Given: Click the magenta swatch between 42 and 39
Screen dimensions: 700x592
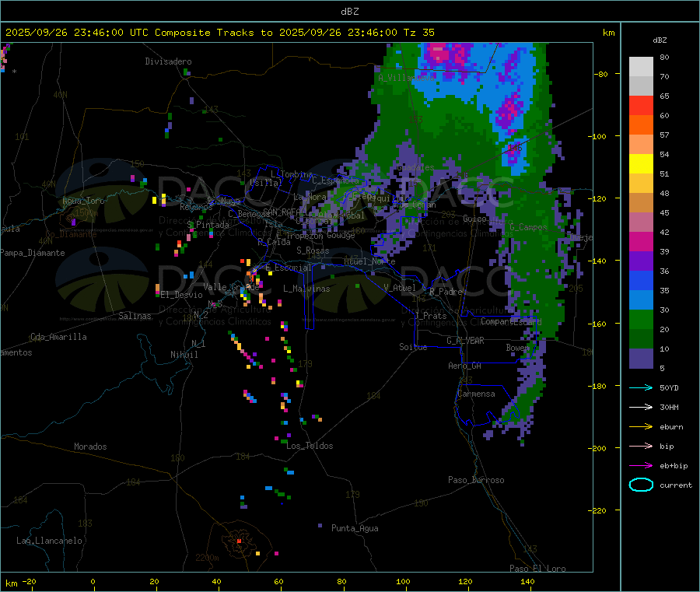Looking at the screenshot, I should point(641,241).
